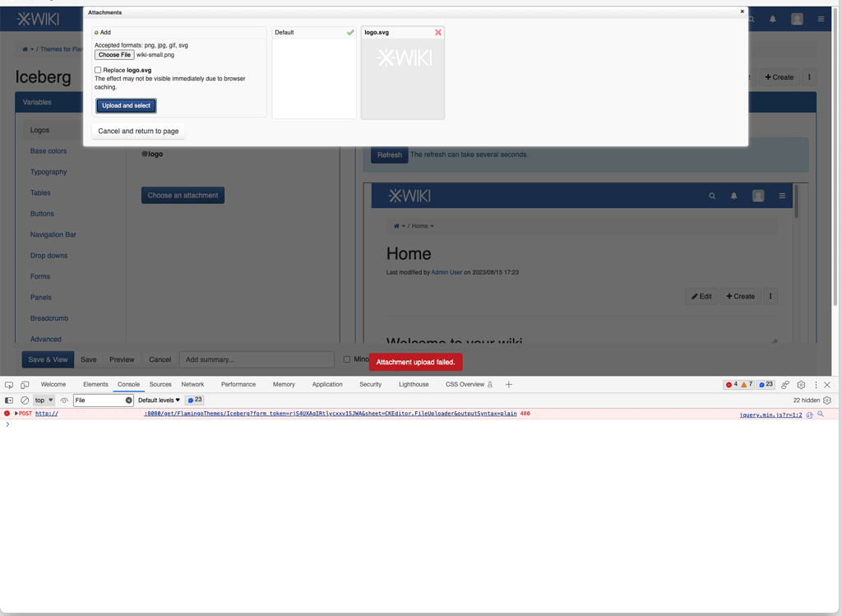Open the device toolbar emulation icon

[25, 384]
